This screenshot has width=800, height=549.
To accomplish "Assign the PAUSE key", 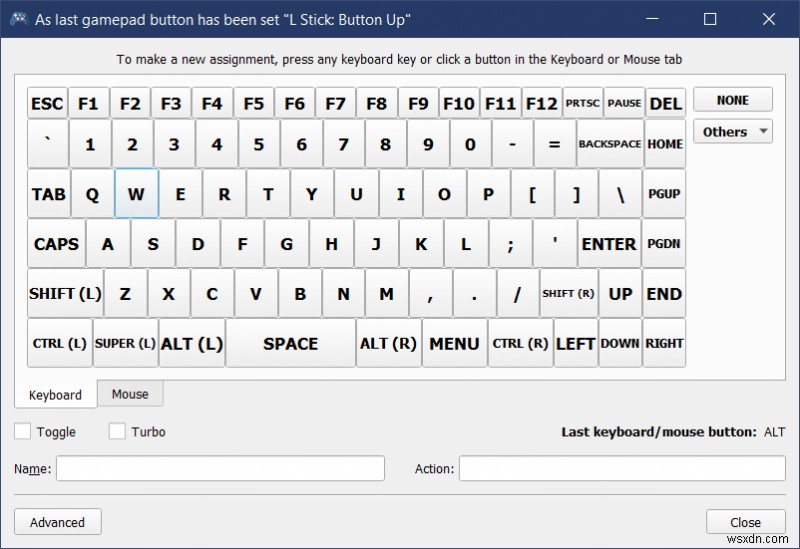I will coord(624,104).
